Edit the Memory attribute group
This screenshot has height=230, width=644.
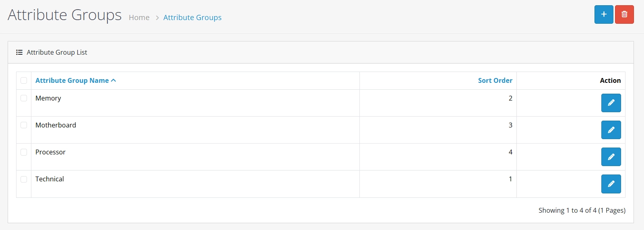tap(611, 103)
